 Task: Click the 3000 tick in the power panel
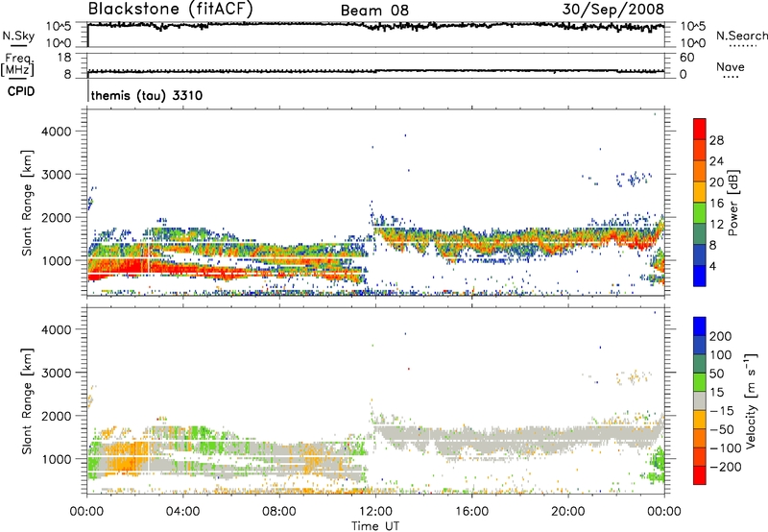pos(57,175)
